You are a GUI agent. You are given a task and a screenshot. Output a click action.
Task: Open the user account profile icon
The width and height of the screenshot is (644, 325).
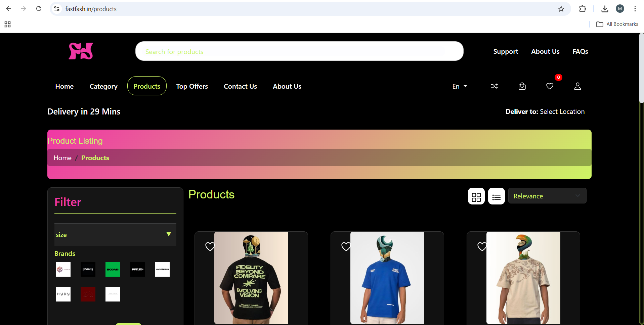pyautogui.click(x=577, y=86)
